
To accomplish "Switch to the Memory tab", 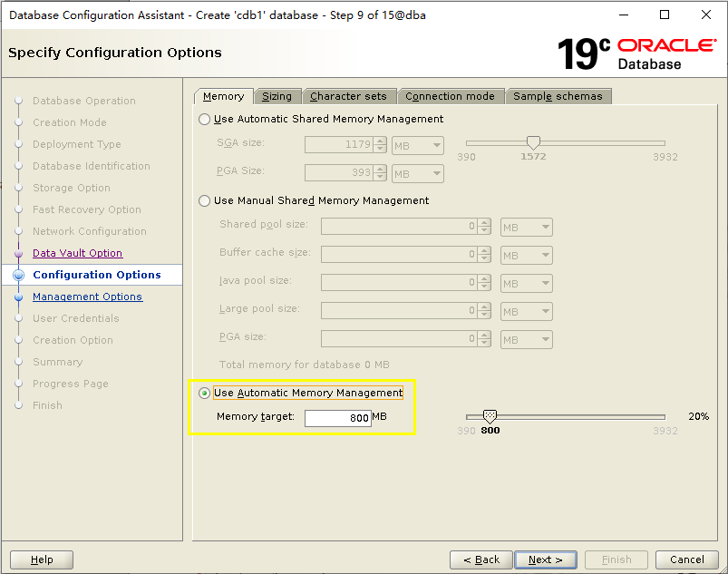I will tap(223, 96).
